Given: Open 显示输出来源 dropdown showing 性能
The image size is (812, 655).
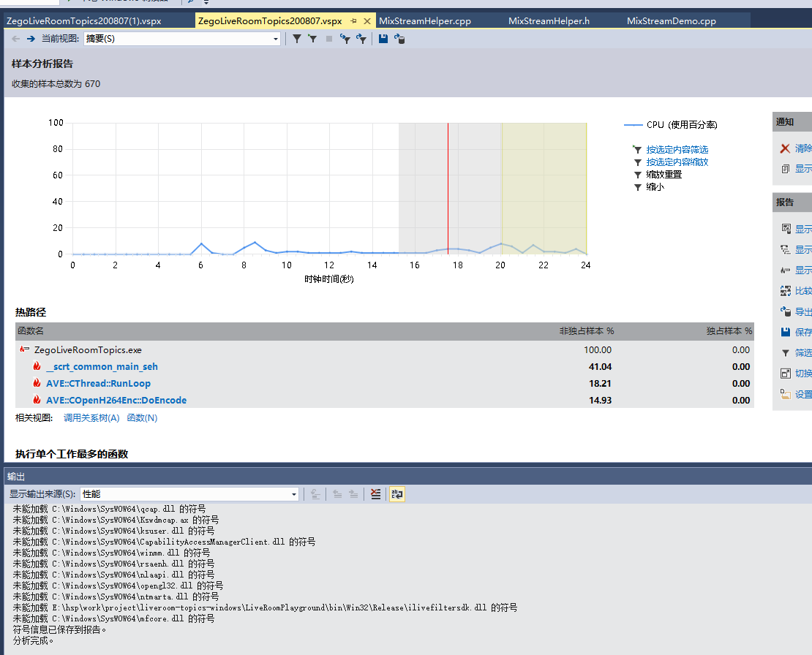Looking at the screenshot, I should pos(189,494).
